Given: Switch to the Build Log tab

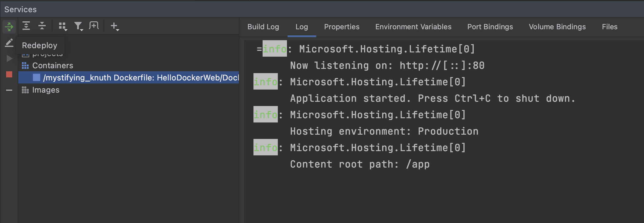Looking at the screenshot, I should click(x=263, y=27).
